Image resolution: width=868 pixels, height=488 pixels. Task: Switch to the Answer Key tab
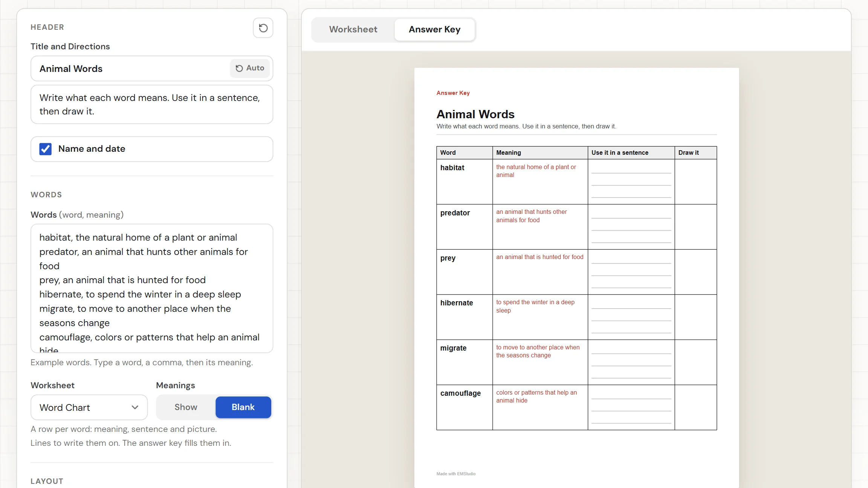[x=434, y=29]
